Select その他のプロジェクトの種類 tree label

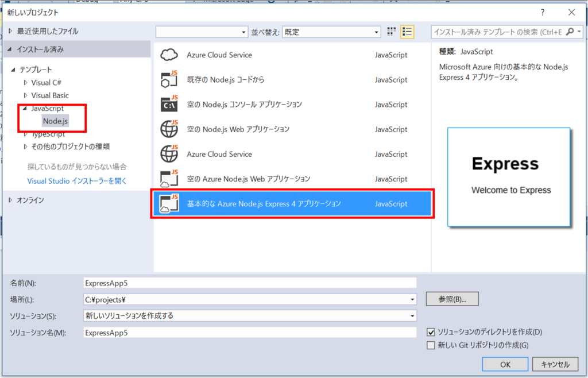point(71,146)
